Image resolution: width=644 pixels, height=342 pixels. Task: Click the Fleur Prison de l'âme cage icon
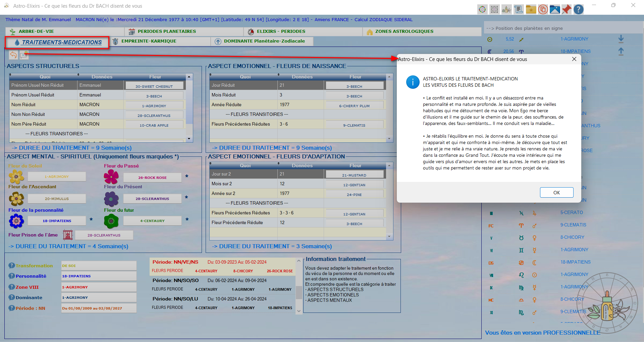68,235
